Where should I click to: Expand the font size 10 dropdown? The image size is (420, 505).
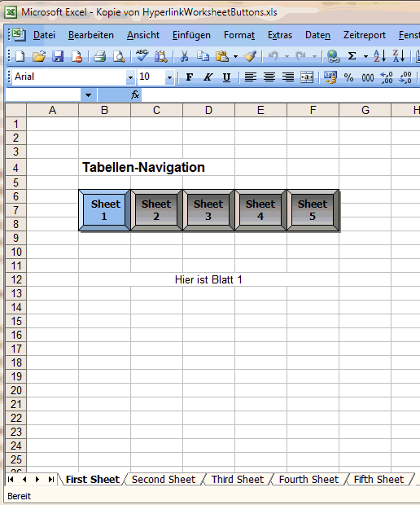point(169,77)
